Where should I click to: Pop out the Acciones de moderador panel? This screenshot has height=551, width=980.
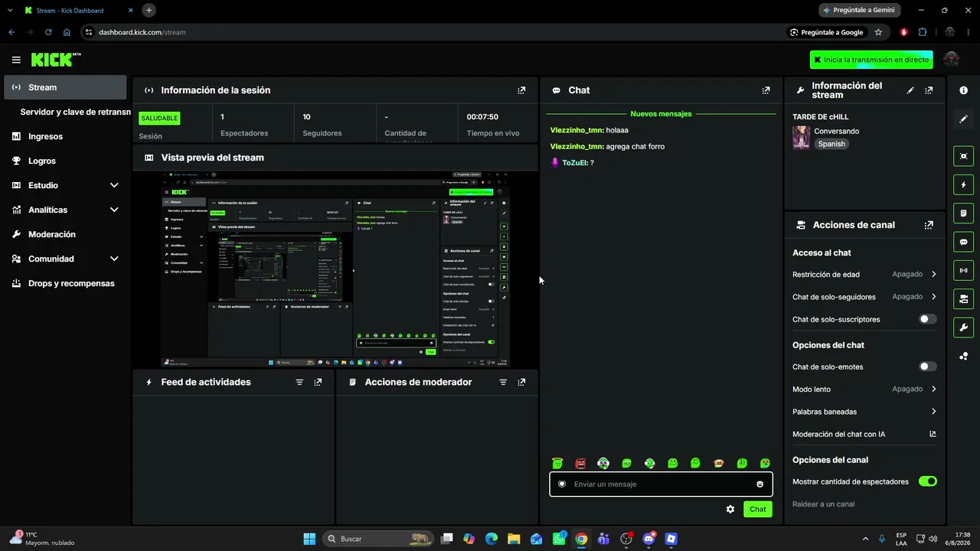pos(521,382)
